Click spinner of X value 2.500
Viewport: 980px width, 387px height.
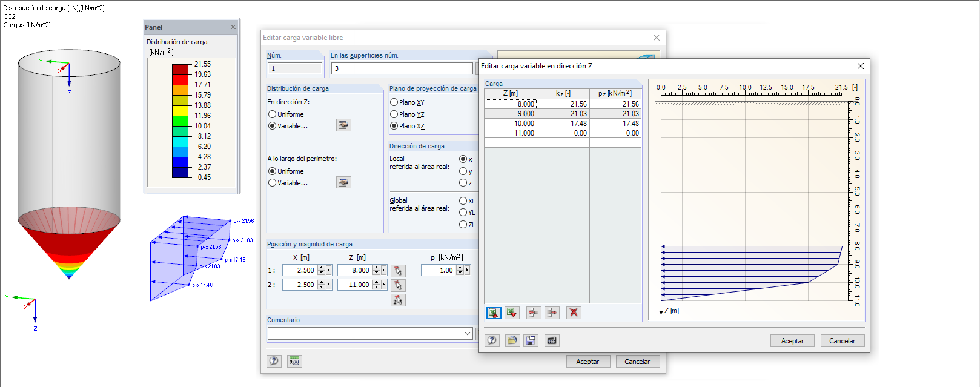[321, 270]
